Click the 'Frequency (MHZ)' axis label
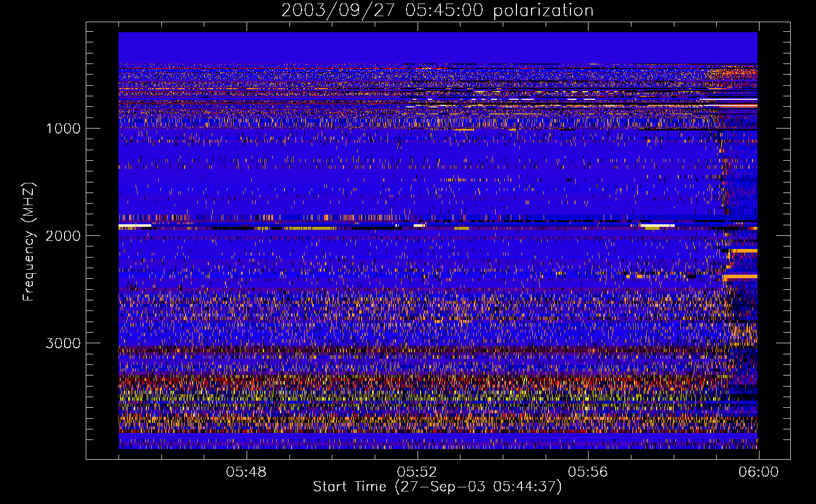816x504 pixels. 29,242
